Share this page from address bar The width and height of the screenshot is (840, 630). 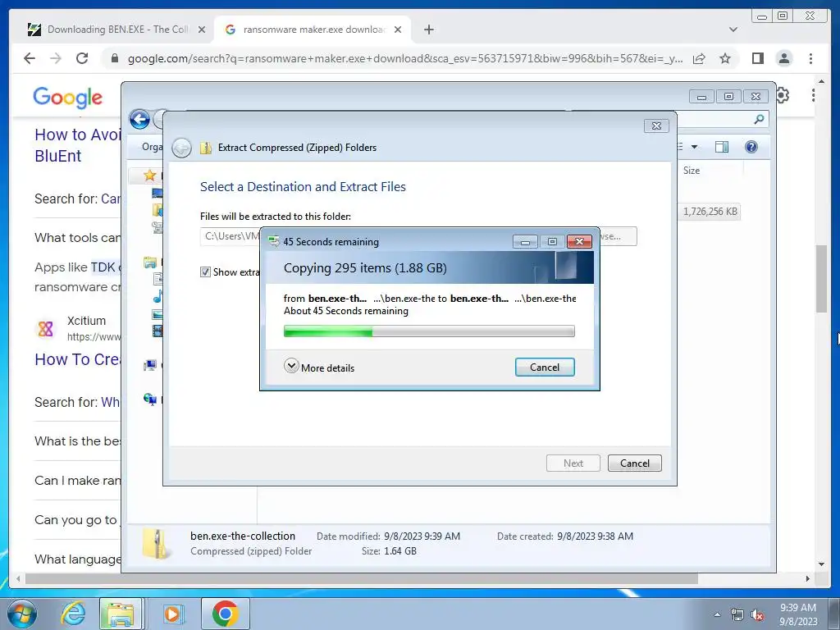pyautogui.click(x=699, y=58)
